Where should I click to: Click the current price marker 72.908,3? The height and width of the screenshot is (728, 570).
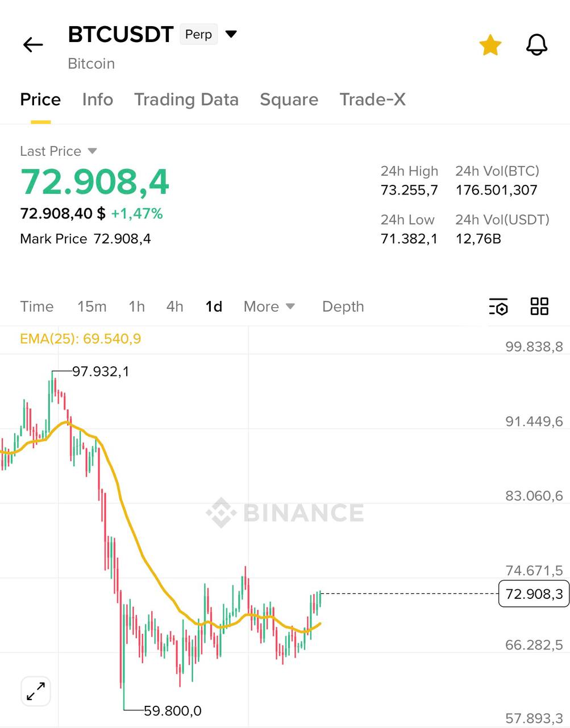pyautogui.click(x=534, y=594)
